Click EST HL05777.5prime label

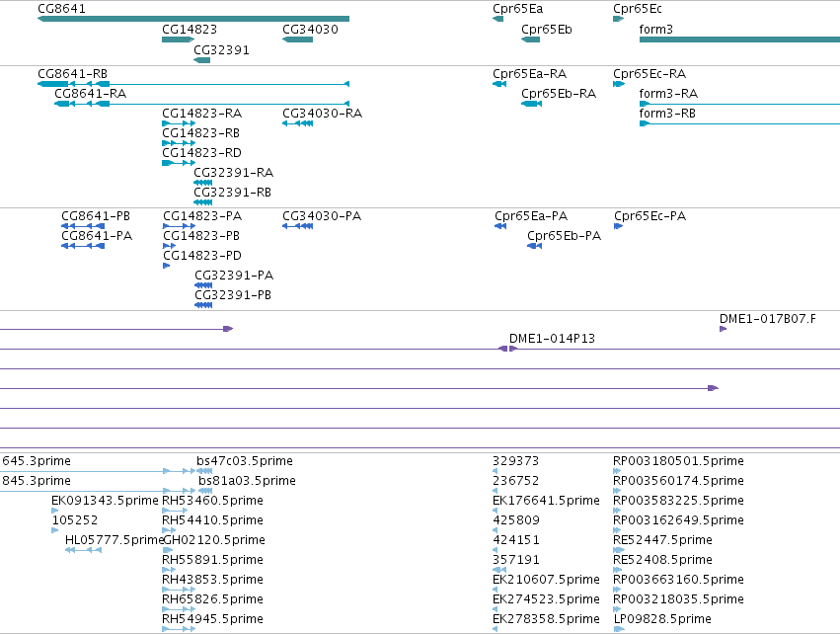tap(114, 540)
